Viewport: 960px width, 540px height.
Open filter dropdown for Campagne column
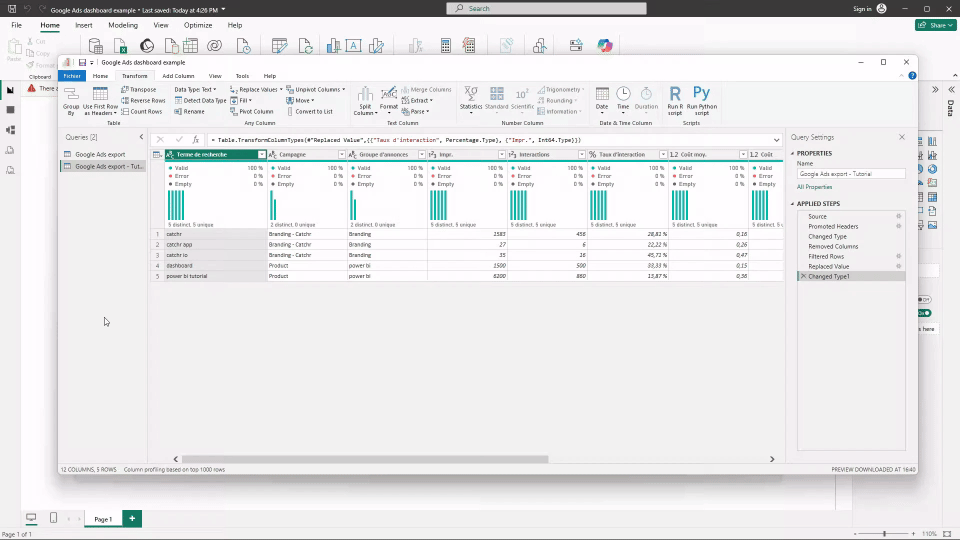342,154
